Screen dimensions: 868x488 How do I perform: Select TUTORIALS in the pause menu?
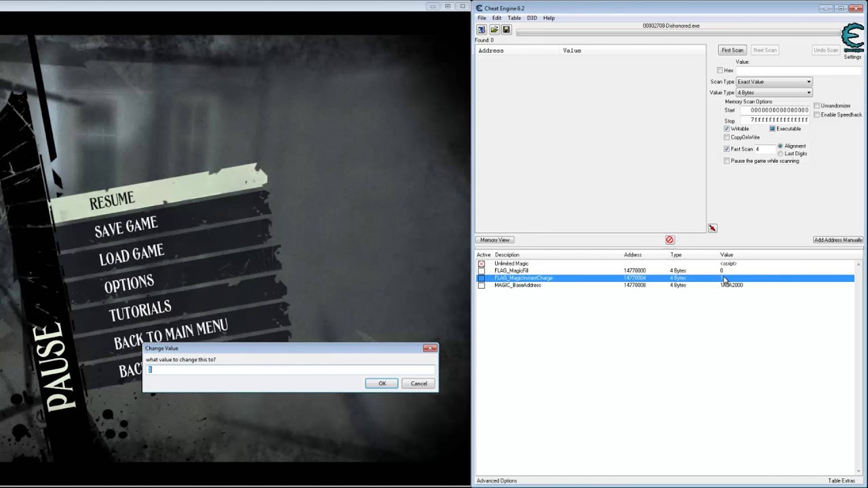(x=140, y=311)
